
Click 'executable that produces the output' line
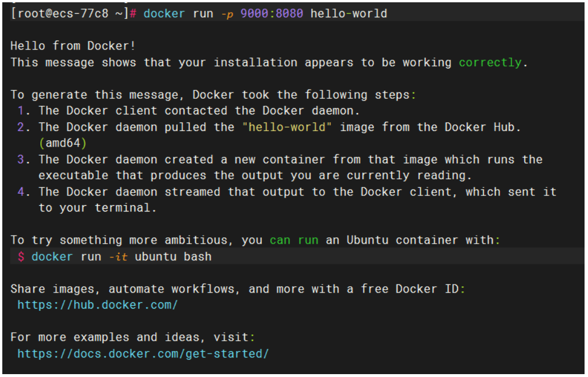(x=255, y=175)
